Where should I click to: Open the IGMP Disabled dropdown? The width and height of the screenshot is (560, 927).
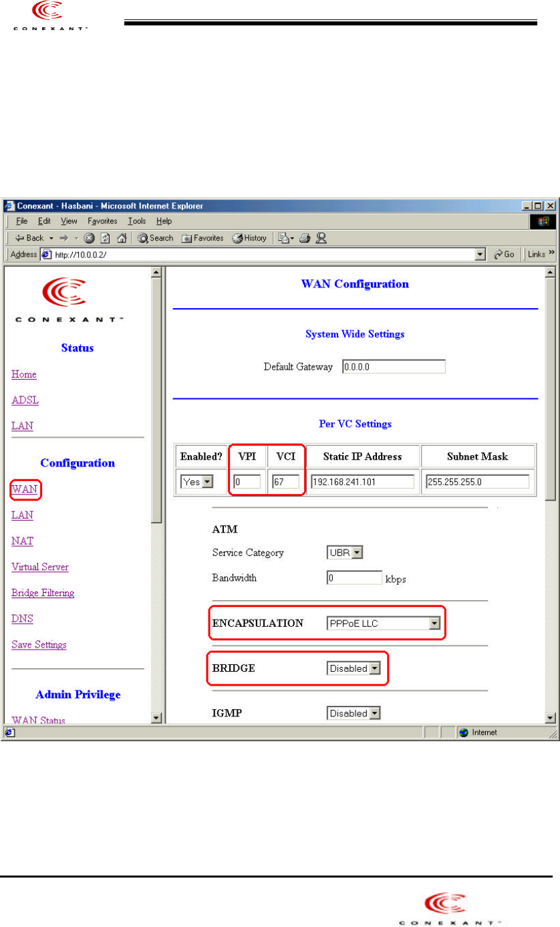pyautogui.click(x=354, y=713)
